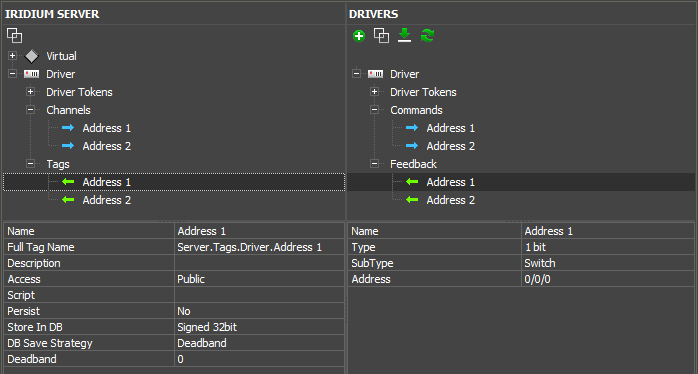Click blue arrow of Channels Address 1
Image resolution: width=698 pixels, height=374 pixels.
(68, 128)
